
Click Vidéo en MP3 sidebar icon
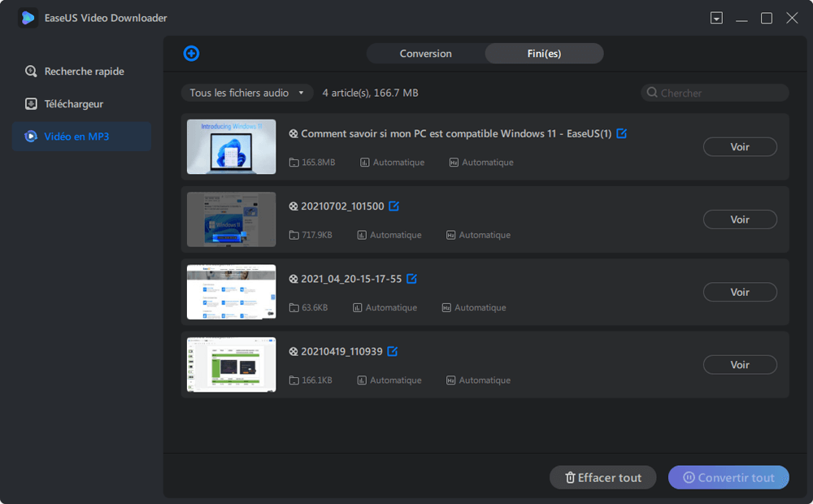coord(31,137)
